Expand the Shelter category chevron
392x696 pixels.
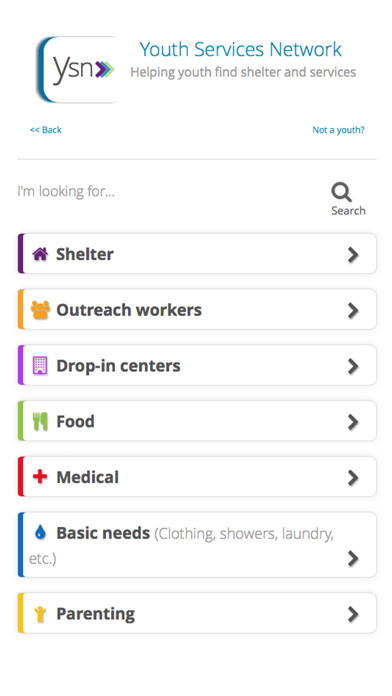[353, 254]
